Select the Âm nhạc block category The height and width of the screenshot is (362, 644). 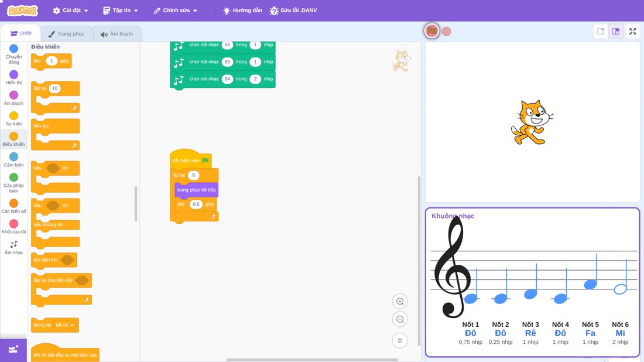coord(13,247)
